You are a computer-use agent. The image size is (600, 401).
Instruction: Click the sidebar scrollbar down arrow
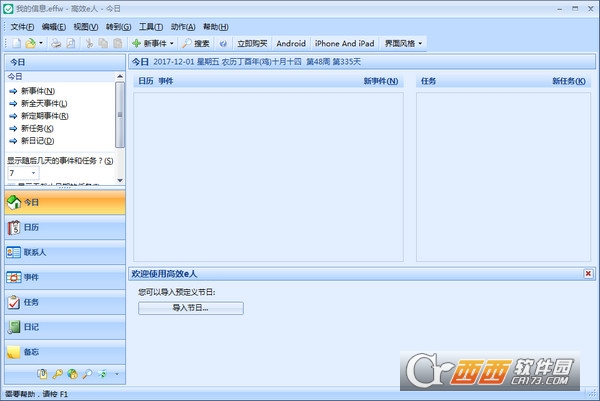coord(120,180)
